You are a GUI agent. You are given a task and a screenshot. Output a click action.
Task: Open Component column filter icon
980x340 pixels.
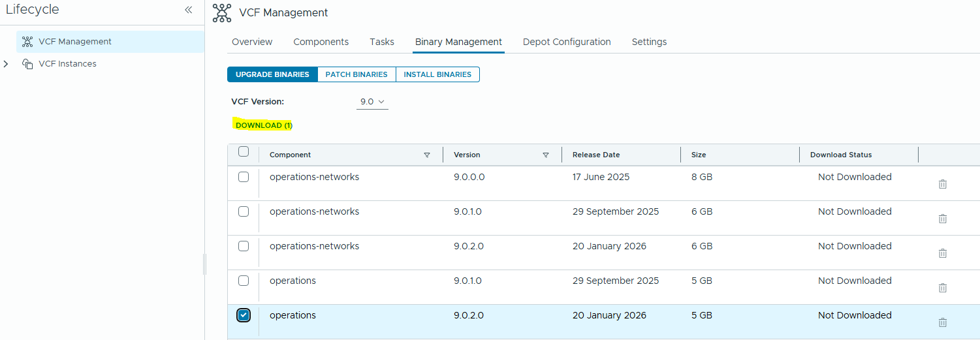tap(427, 155)
